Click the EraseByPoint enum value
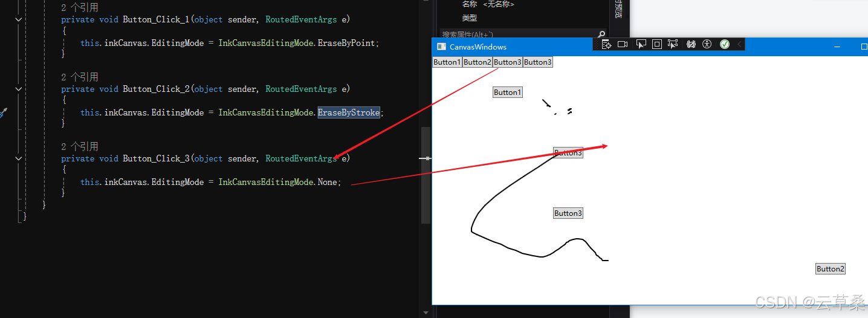 [346, 43]
